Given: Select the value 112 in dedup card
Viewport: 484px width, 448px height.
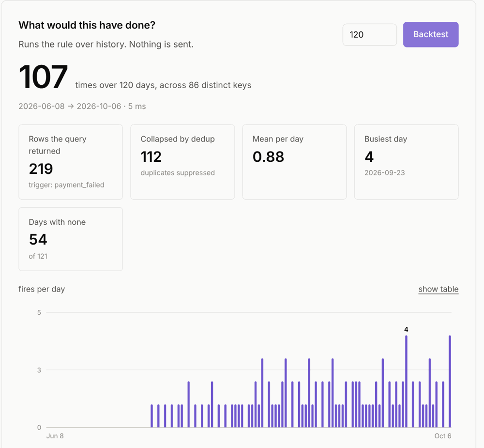Looking at the screenshot, I should [151, 156].
